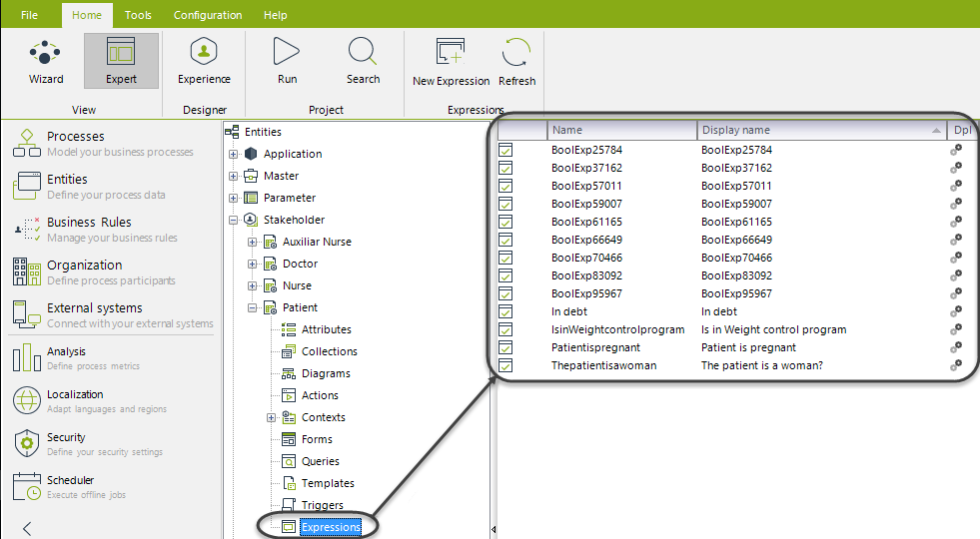
Task: Select Forms node under Patient
Action: (317, 439)
